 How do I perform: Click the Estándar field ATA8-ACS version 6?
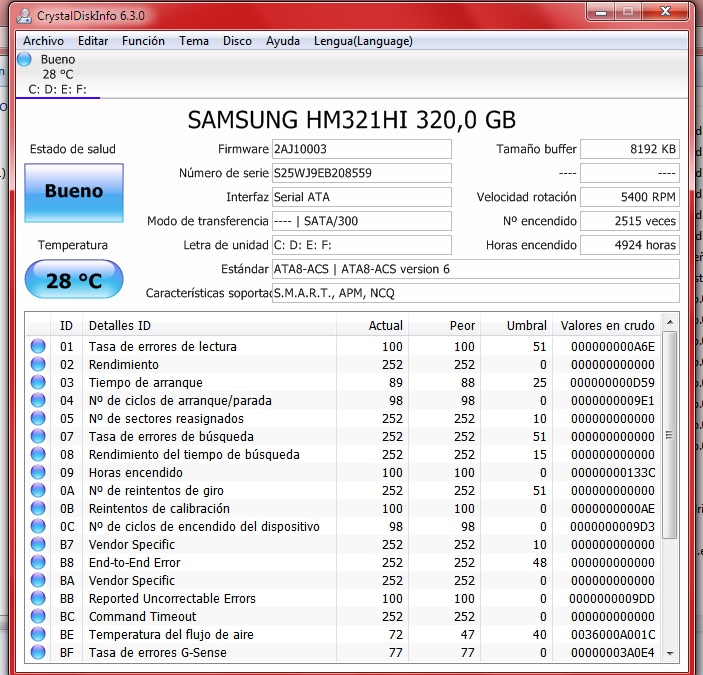pos(476,269)
